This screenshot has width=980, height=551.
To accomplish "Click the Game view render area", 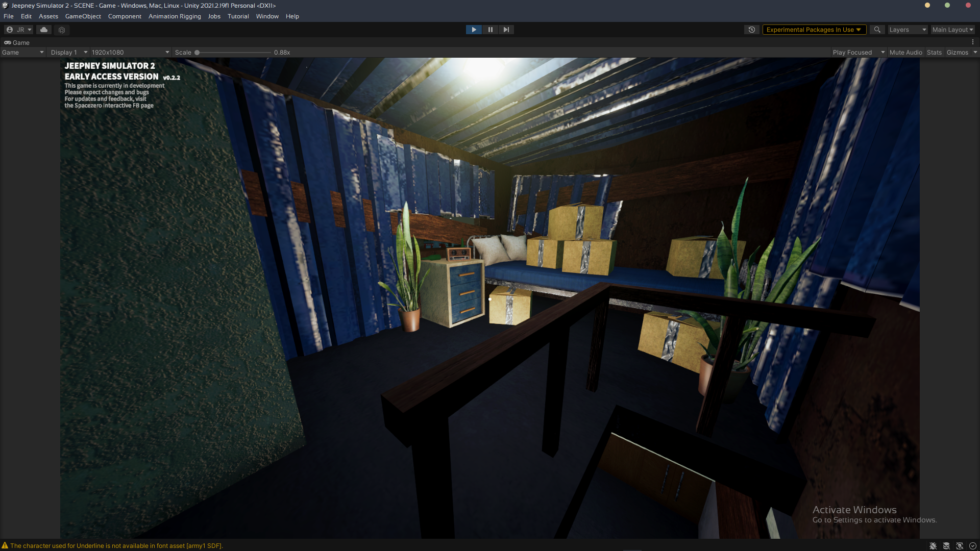I will (x=490, y=298).
